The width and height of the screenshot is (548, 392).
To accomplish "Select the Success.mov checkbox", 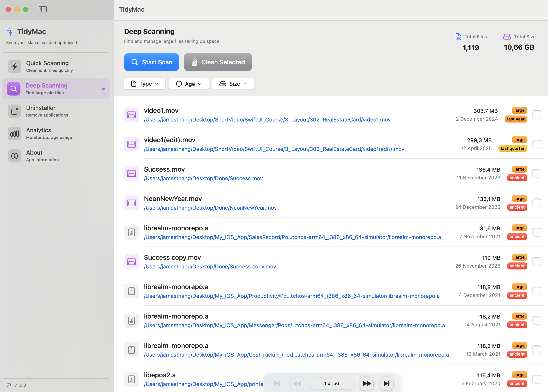I will point(536,173).
